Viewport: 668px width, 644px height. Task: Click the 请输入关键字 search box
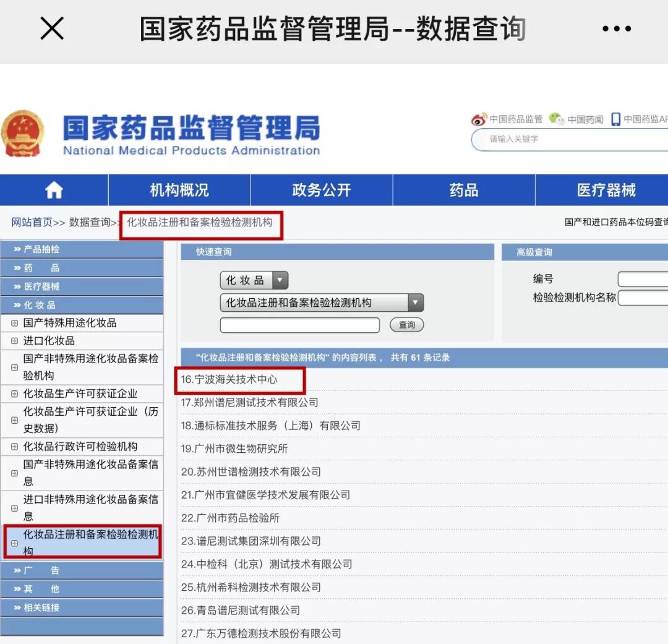[571, 139]
